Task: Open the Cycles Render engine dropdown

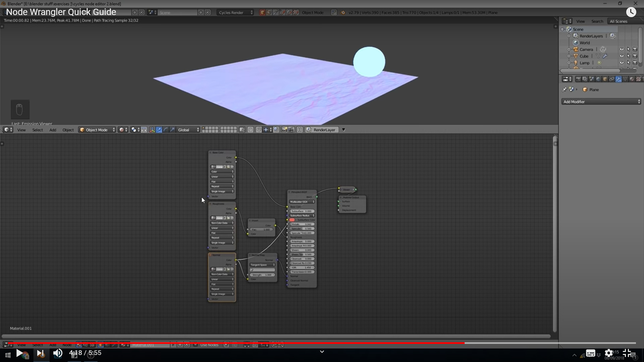Action: click(235, 12)
